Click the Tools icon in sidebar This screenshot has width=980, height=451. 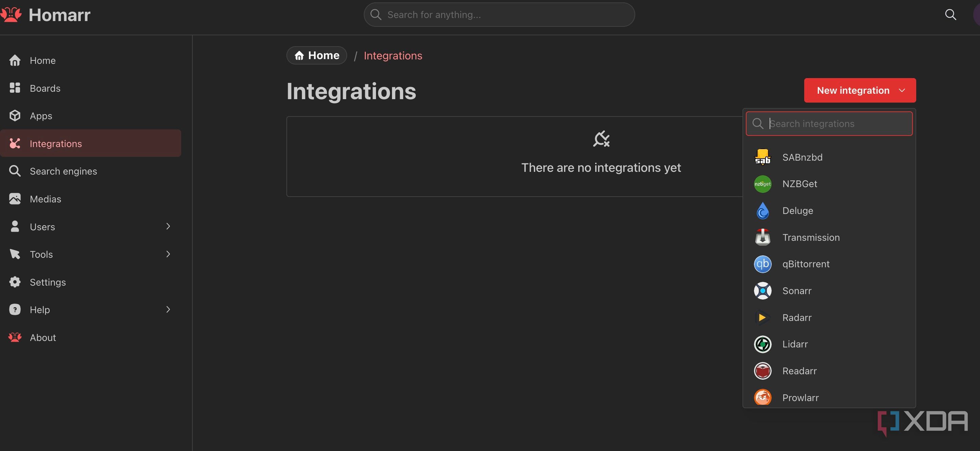[15, 254]
